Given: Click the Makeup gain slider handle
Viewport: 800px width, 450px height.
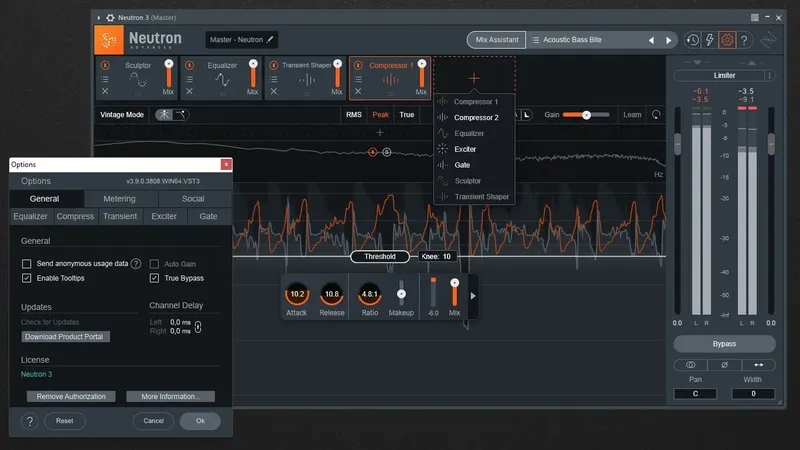Looking at the screenshot, I should (x=402, y=294).
